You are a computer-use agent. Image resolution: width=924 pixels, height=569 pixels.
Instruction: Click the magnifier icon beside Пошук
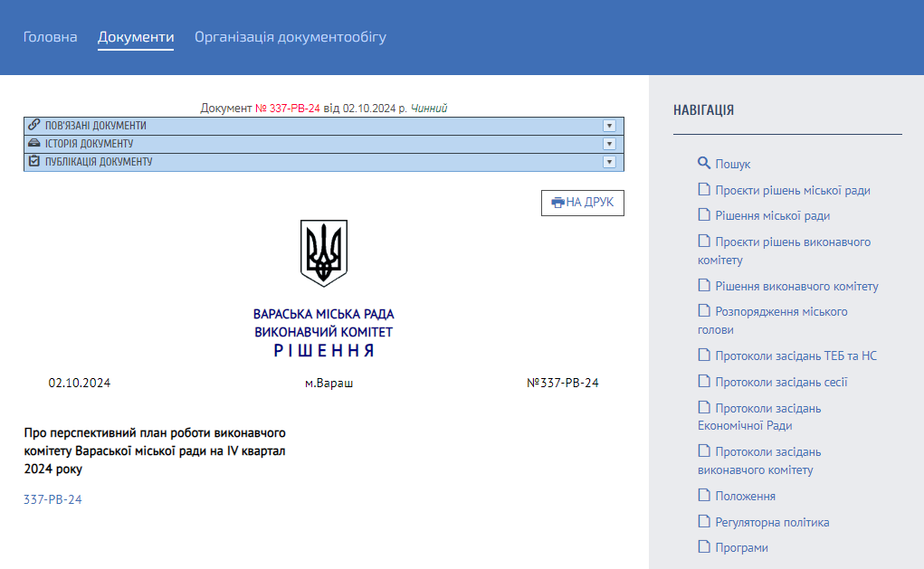[x=703, y=163]
